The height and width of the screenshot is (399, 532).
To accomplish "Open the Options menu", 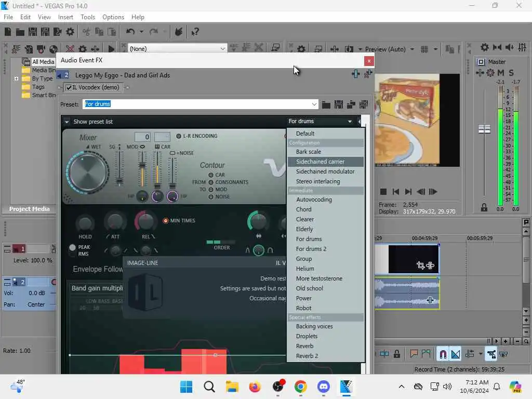I will (x=113, y=17).
